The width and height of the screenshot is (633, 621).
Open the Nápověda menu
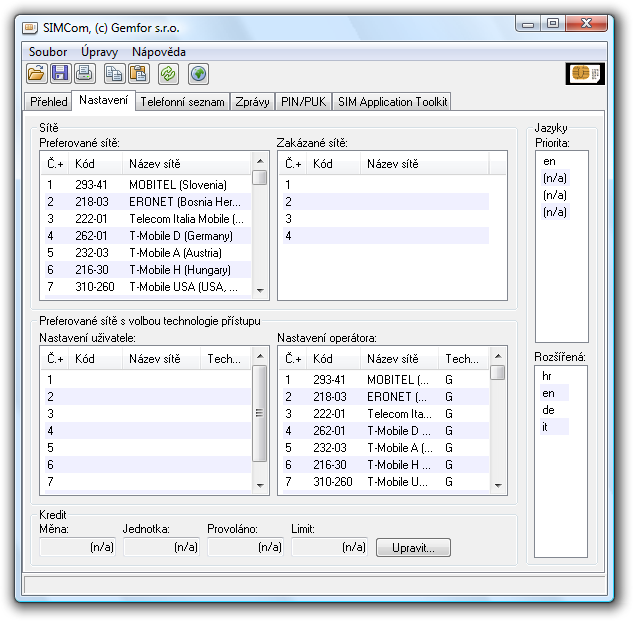point(158,51)
